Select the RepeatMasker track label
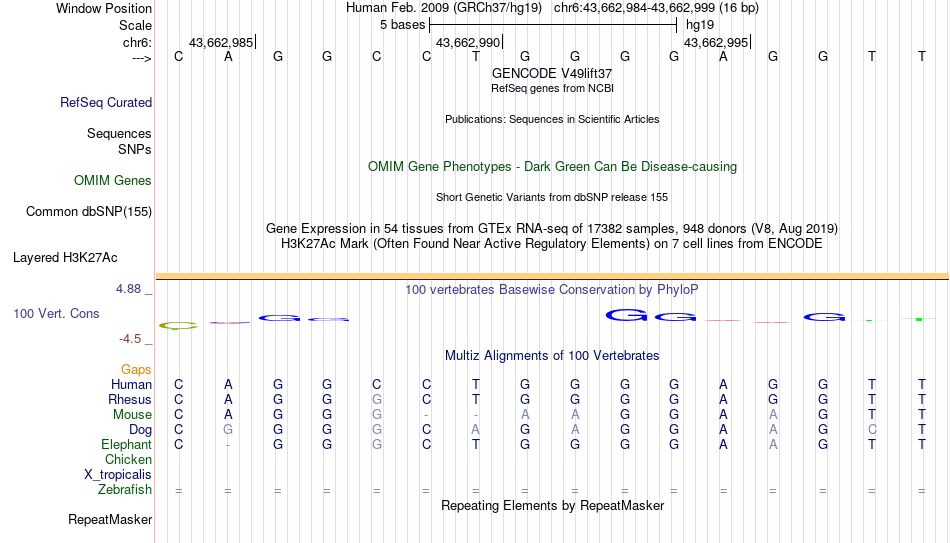950x543 pixels. click(x=110, y=519)
